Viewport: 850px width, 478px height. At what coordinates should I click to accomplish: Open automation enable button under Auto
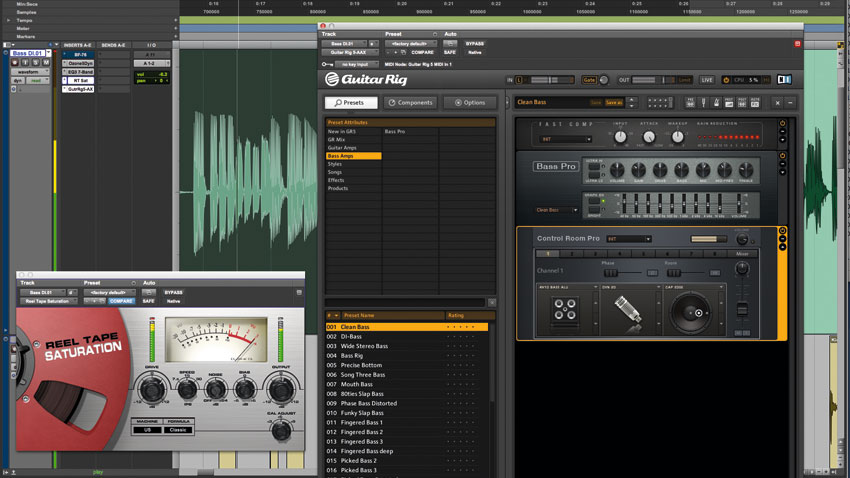coord(450,43)
